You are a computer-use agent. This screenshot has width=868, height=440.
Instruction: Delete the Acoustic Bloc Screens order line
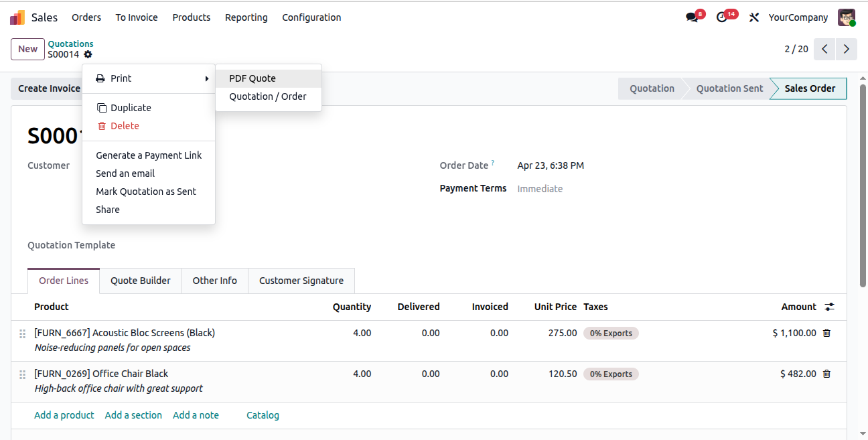pos(826,333)
